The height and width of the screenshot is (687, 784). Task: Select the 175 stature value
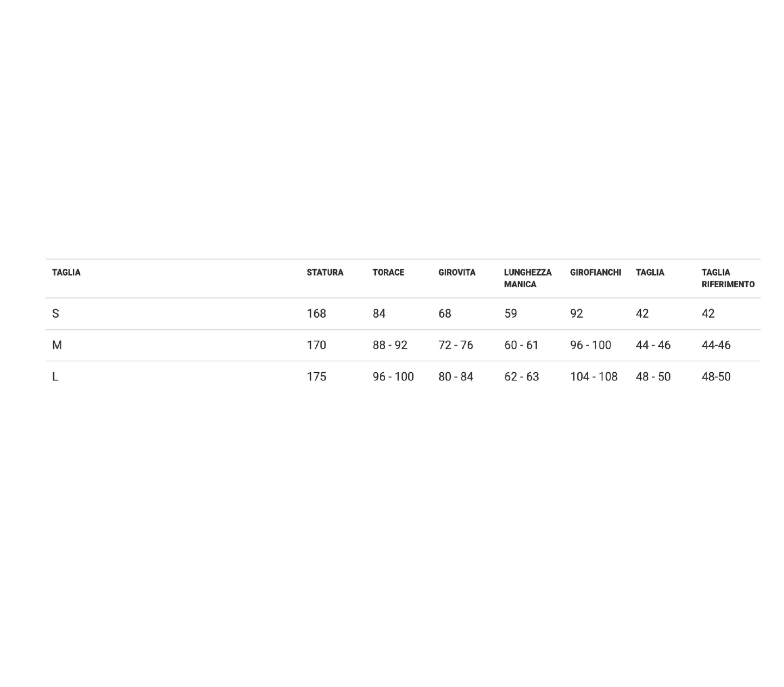[316, 377]
